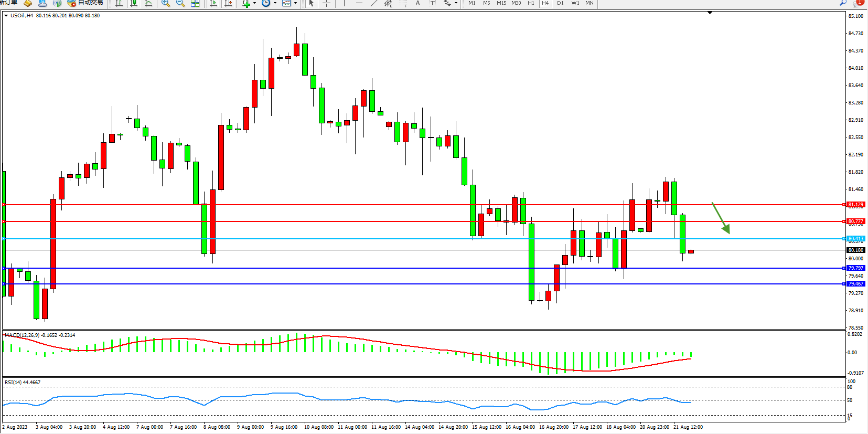Image resolution: width=868 pixels, height=434 pixels.
Task: Click the chart shift icon
Action: 228,3
